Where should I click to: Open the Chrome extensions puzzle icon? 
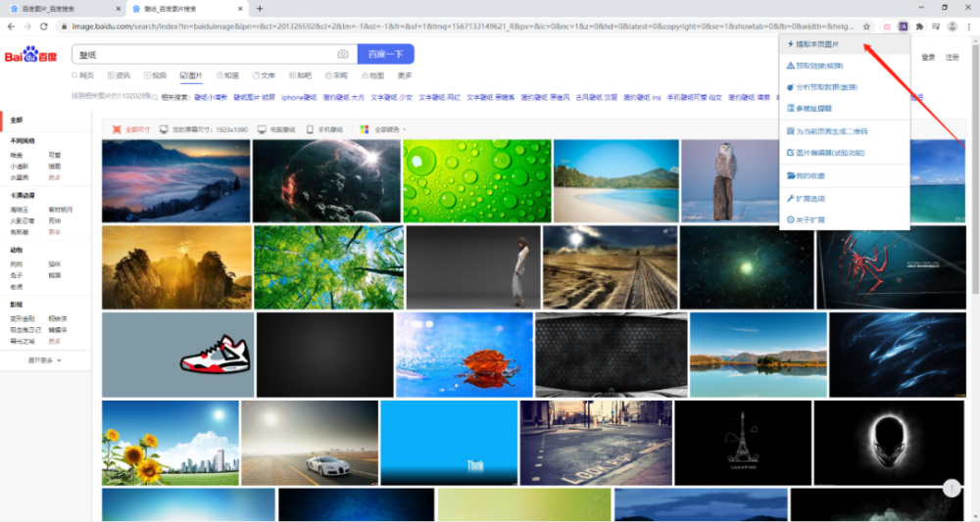(919, 26)
